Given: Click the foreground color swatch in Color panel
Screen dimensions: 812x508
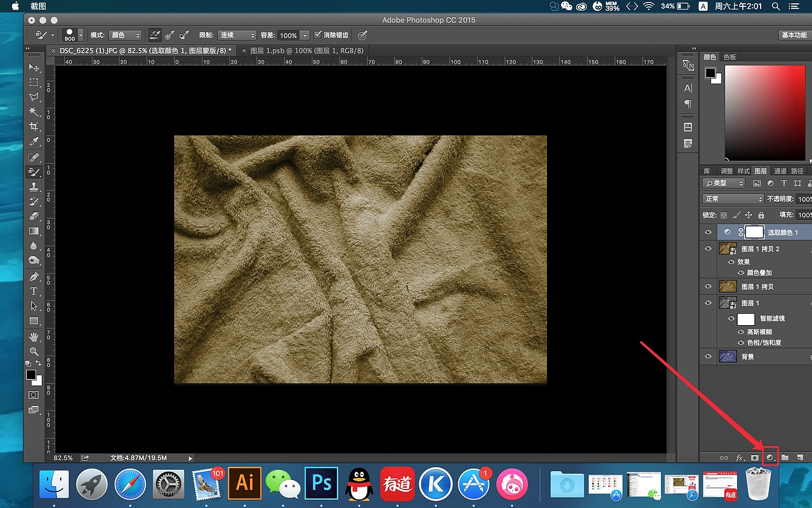Looking at the screenshot, I should click(710, 73).
